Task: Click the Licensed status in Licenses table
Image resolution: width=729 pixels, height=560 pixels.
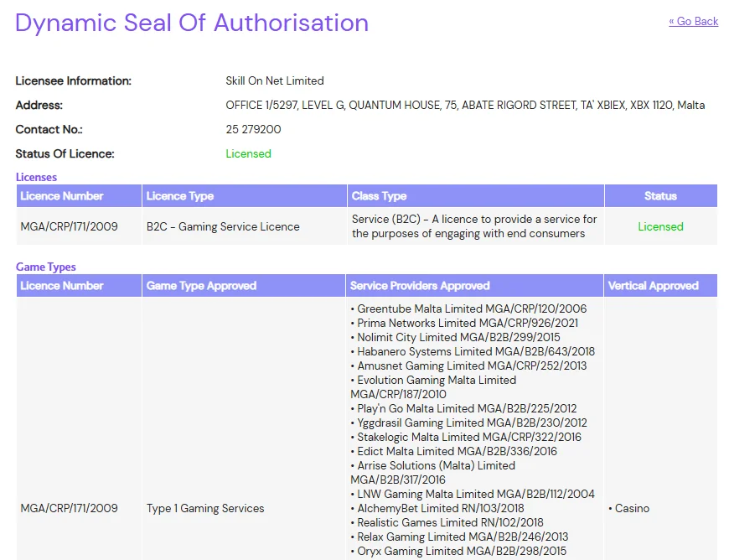Action: [x=660, y=226]
